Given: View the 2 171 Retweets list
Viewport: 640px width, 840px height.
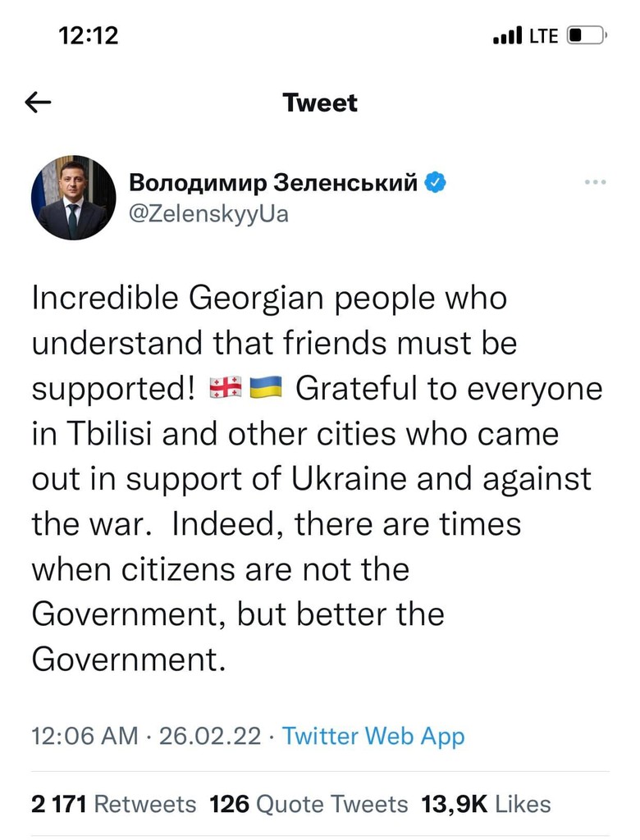Looking at the screenshot, I should [113, 804].
